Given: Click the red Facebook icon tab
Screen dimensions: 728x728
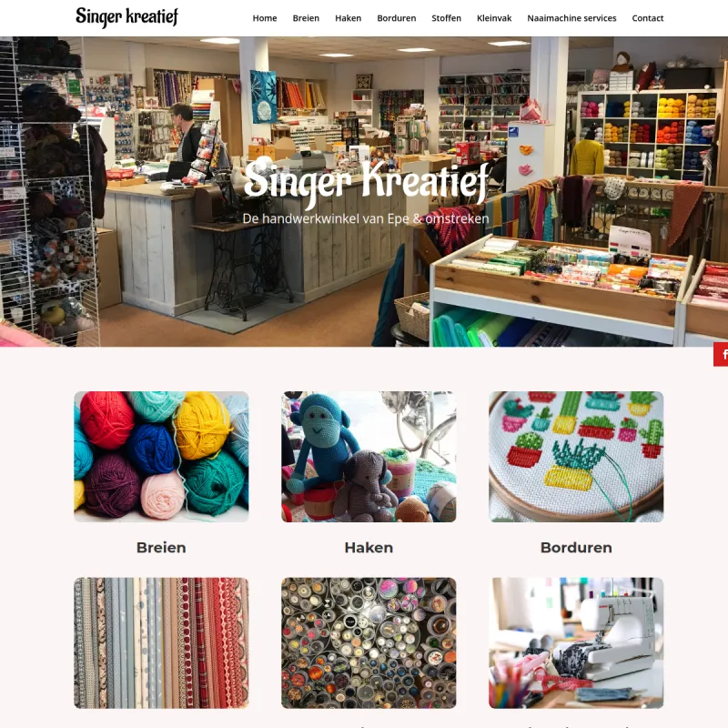Looking at the screenshot, I should (721, 354).
